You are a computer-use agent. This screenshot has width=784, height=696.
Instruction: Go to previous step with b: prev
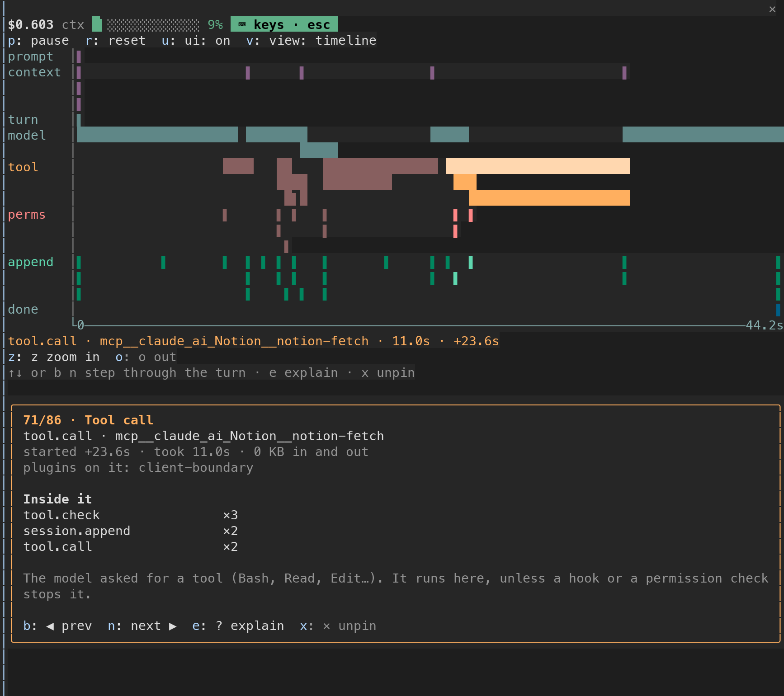point(57,626)
